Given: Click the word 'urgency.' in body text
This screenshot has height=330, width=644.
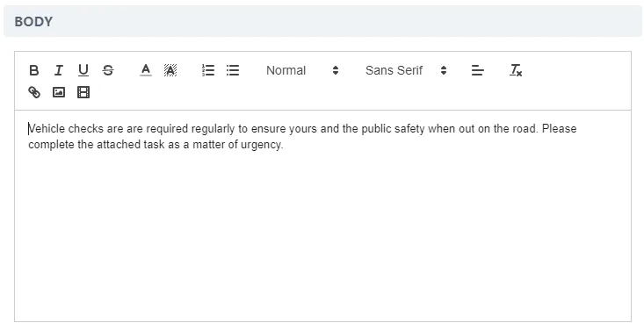Looking at the screenshot, I should [262, 145].
